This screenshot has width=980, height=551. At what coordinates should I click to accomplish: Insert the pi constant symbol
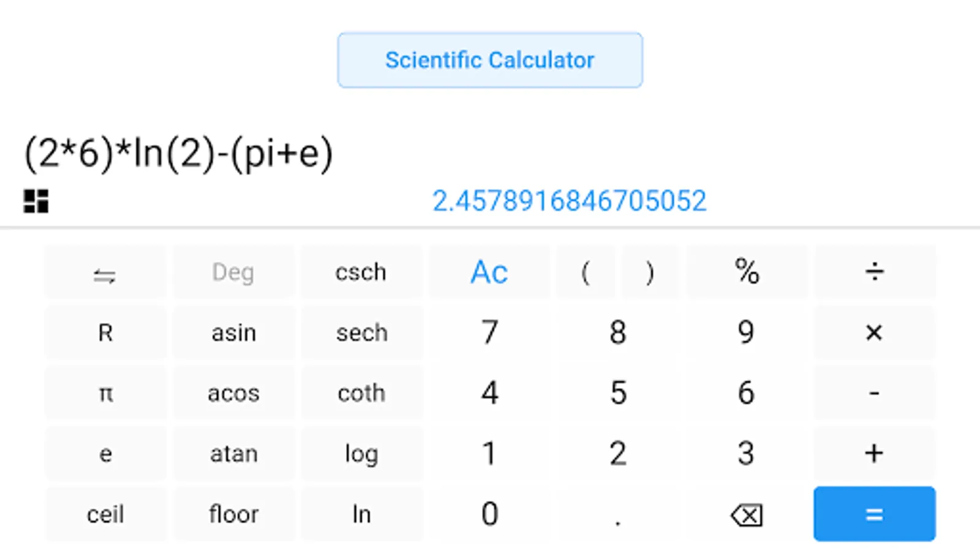tap(105, 393)
